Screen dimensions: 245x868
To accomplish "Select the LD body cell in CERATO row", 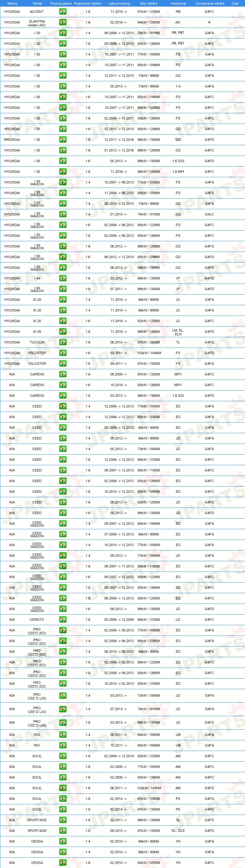I will (x=178, y=620).
